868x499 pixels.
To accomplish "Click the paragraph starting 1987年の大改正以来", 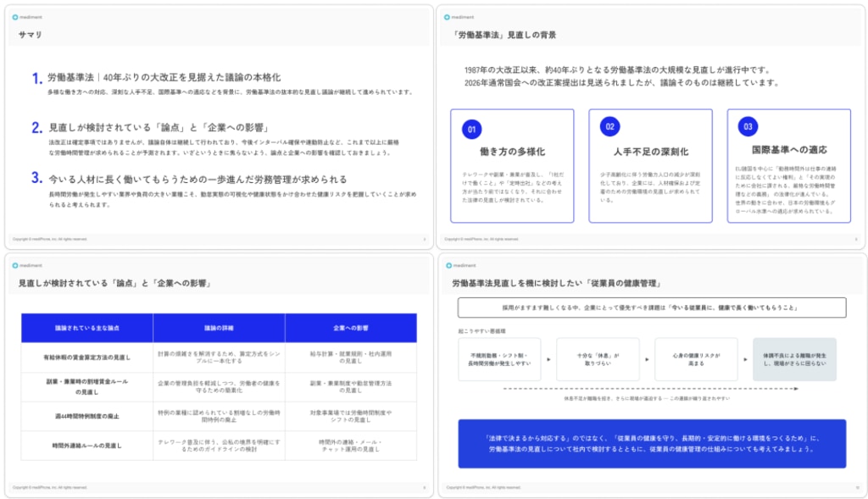I will pyautogui.click(x=617, y=70).
